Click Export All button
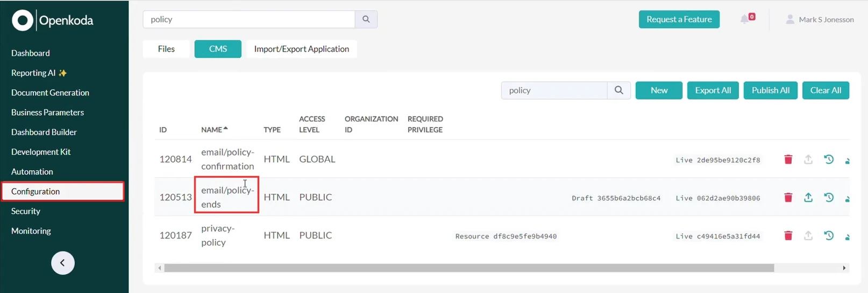 coord(713,90)
